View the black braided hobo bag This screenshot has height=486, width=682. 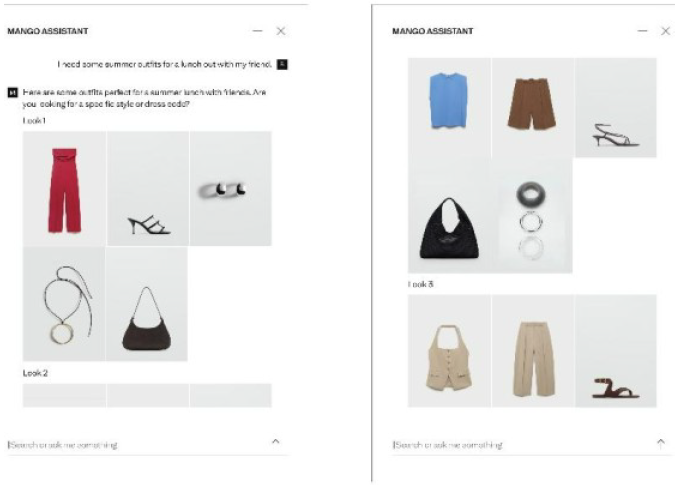click(449, 215)
